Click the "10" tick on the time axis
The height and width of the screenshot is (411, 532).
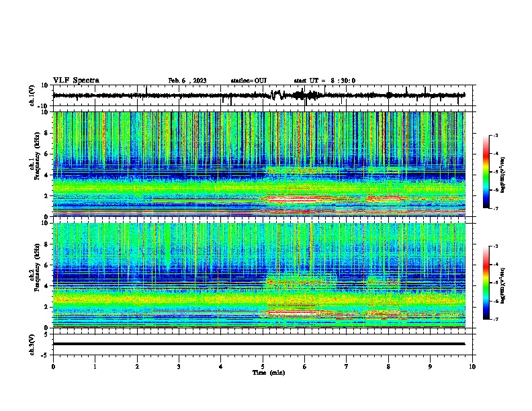pos(472,367)
